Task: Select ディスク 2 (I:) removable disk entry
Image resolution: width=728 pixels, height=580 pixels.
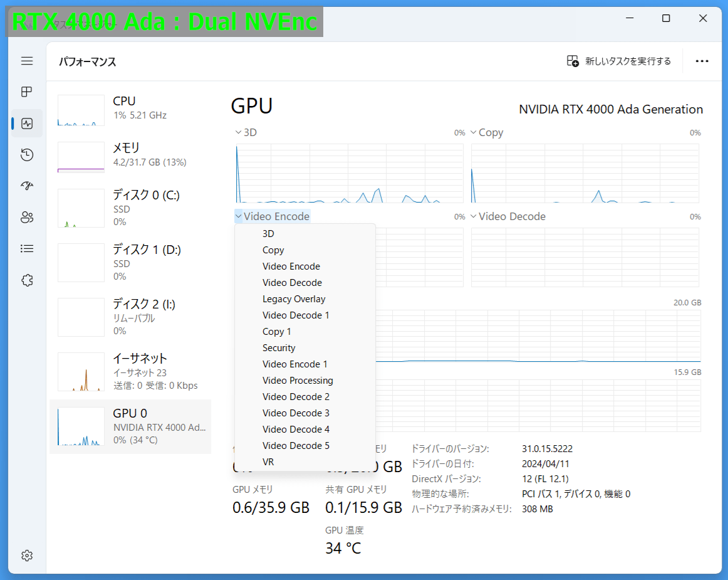Action: click(x=130, y=317)
